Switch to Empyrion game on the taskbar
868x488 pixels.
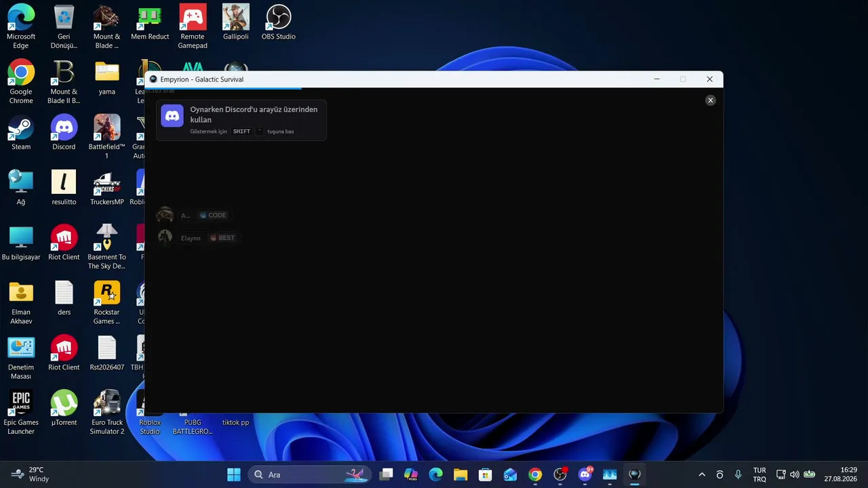click(635, 474)
